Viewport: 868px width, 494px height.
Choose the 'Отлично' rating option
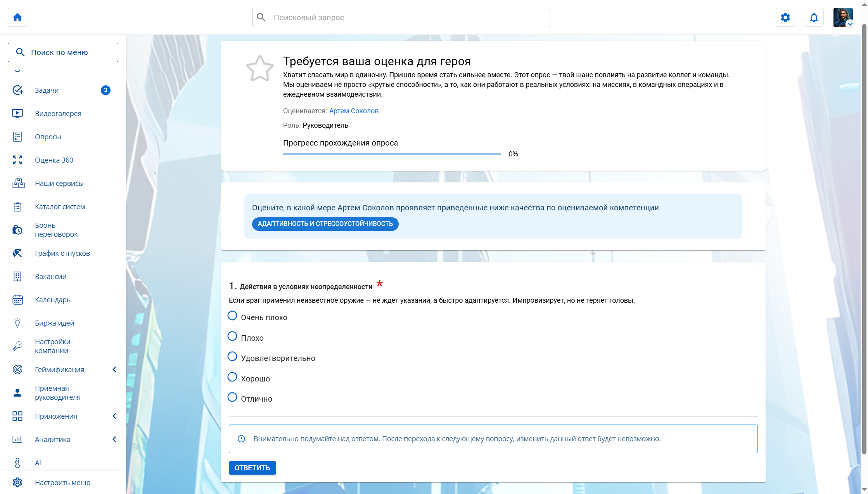pos(232,397)
